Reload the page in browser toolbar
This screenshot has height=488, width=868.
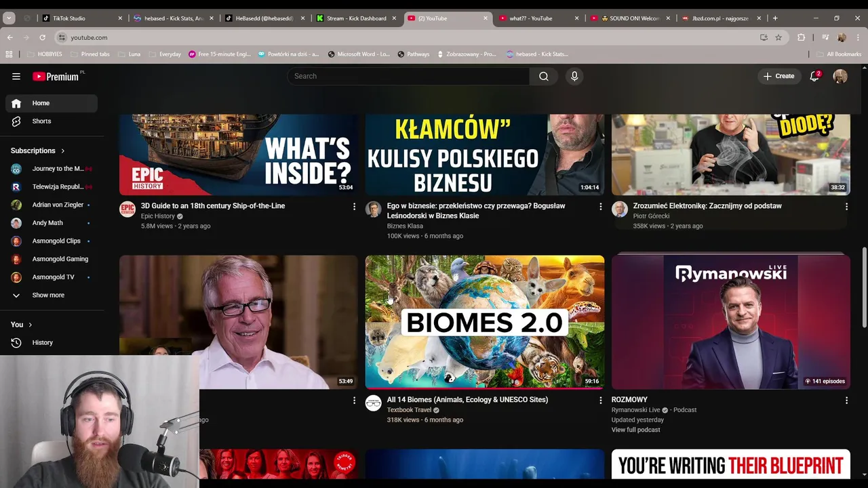[43, 37]
